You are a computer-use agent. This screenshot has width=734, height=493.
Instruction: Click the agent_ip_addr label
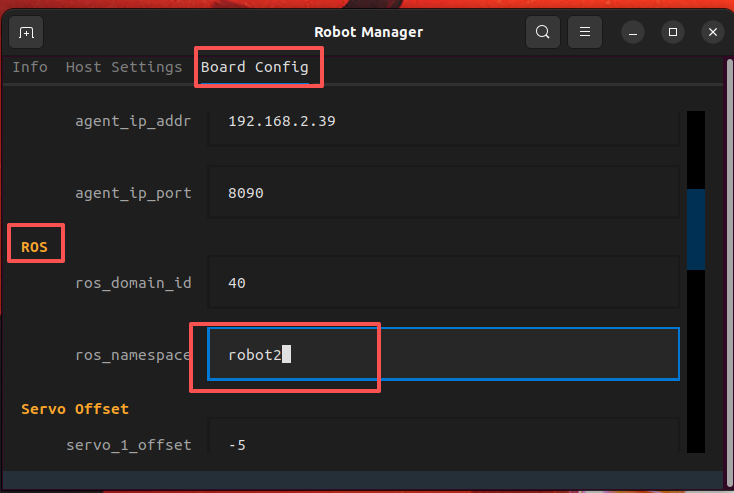pos(133,121)
